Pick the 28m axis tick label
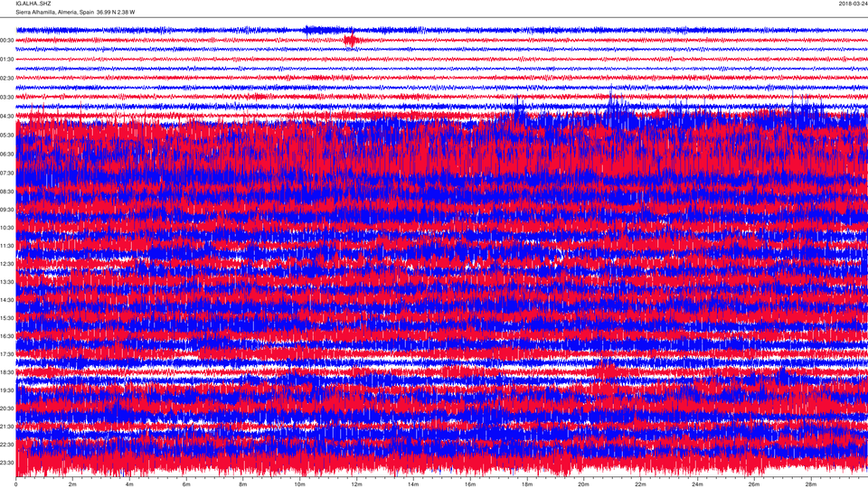The image size is (868, 488). (810, 484)
